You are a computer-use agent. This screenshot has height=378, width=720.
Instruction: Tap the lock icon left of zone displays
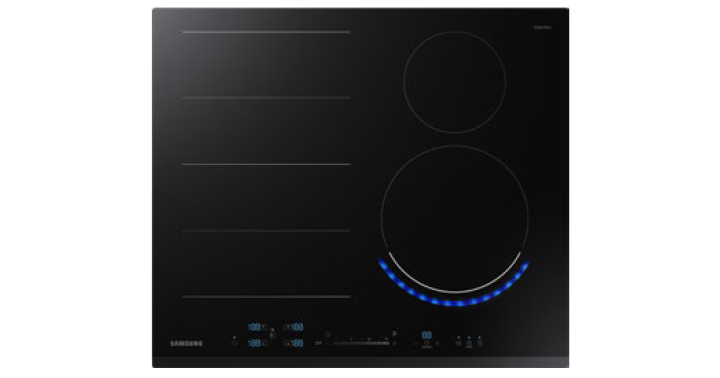234,342
